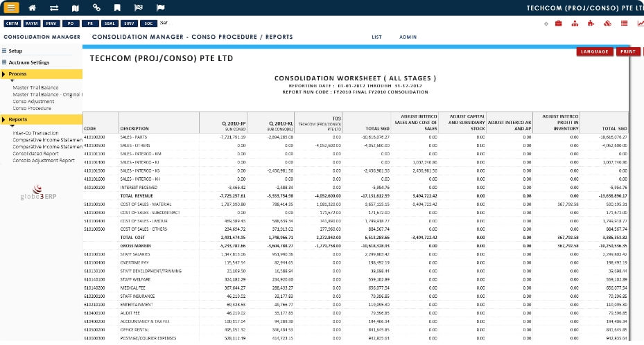Open the red org chart icon

click(x=575, y=24)
